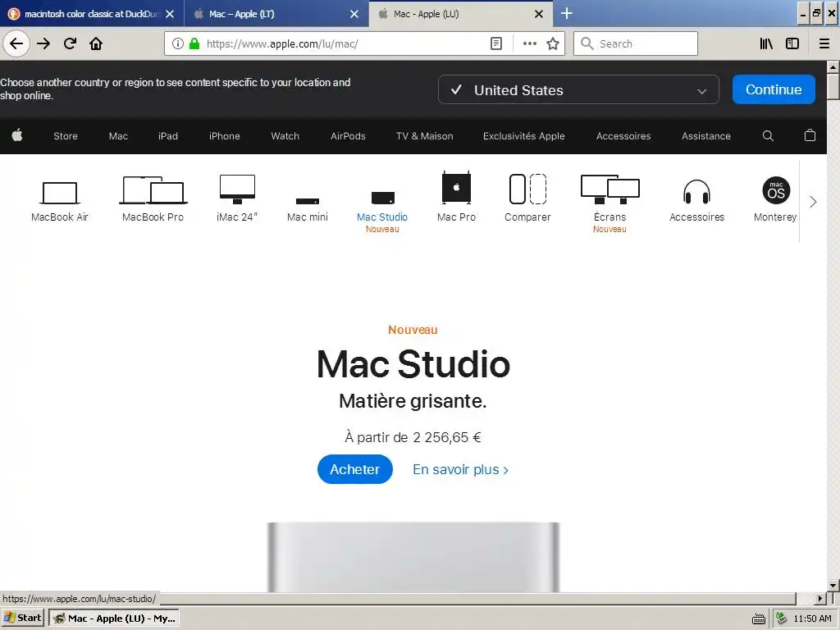Select the iMac 24" product icon
Screen dimensions: 840x630
237,189
